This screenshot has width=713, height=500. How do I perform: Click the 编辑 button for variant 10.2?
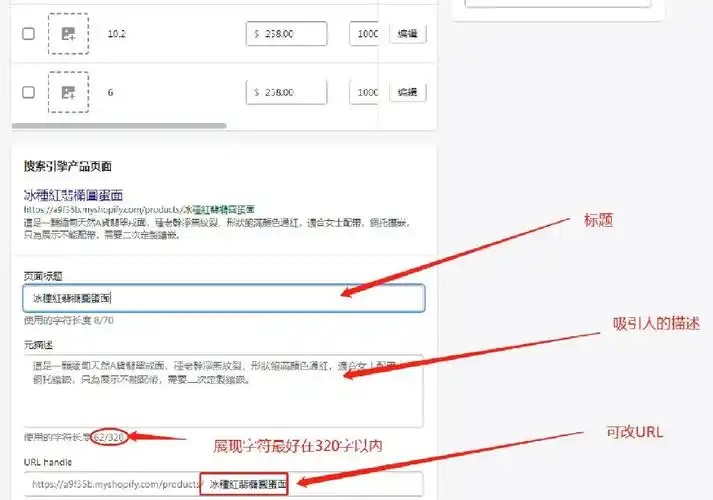click(408, 34)
